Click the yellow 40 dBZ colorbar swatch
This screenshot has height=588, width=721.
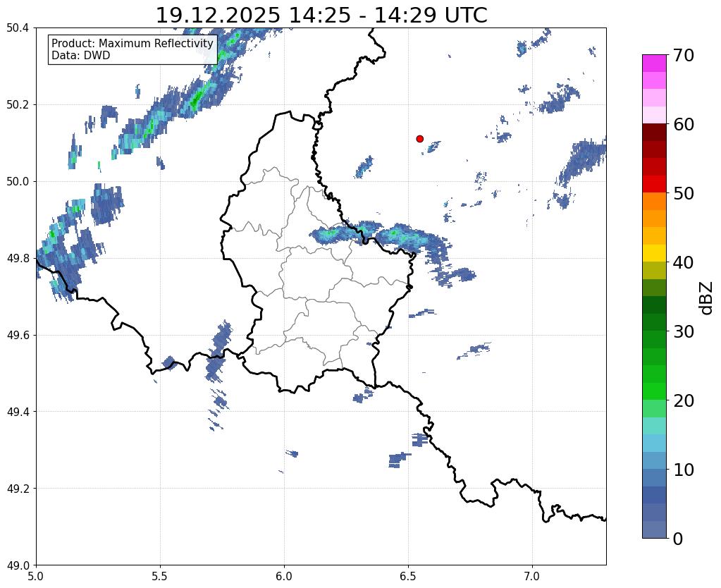tap(654, 254)
